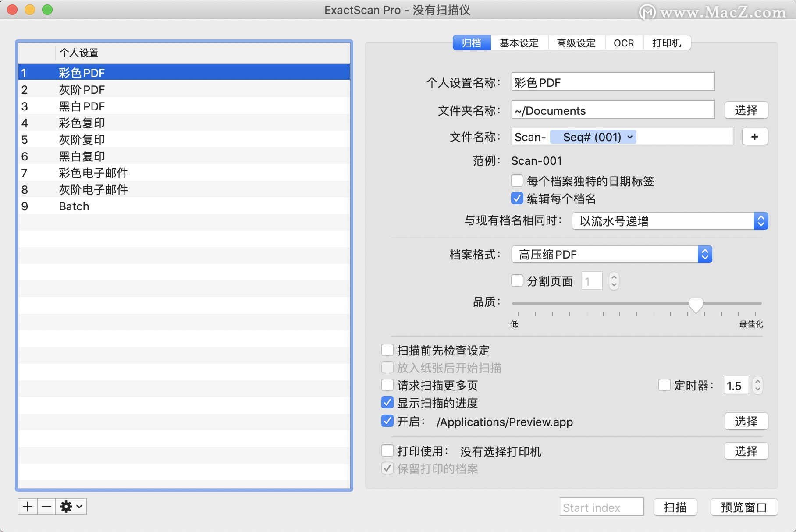Select the 黑白 PDF profile
The image size is (796, 532).
184,106
